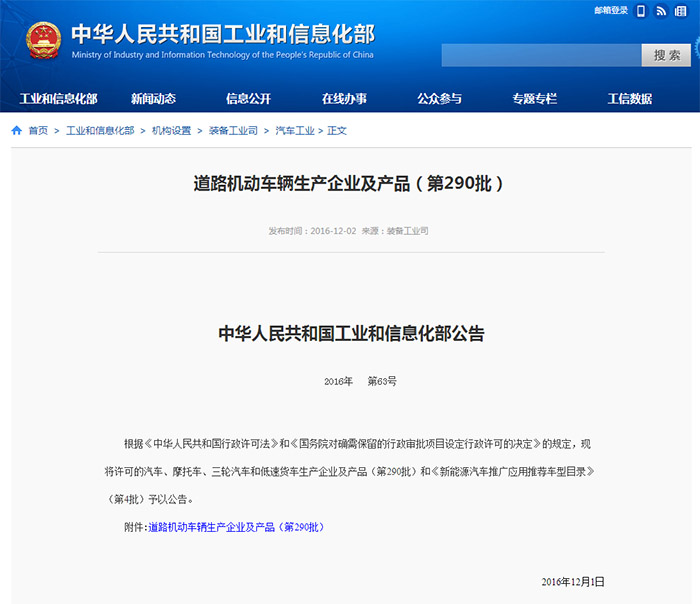
Task: Open 工业和信息化部 nav menu
Action: pyautogui.click(x=58, y=99)
